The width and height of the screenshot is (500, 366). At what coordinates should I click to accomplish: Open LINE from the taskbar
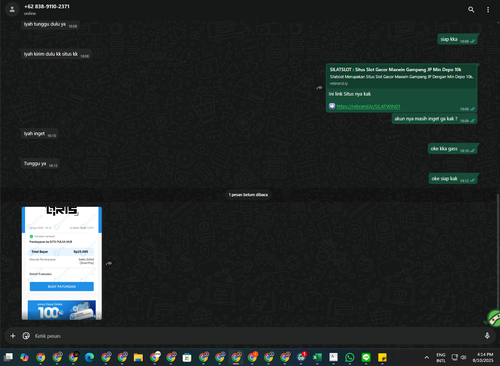[366, 357]
